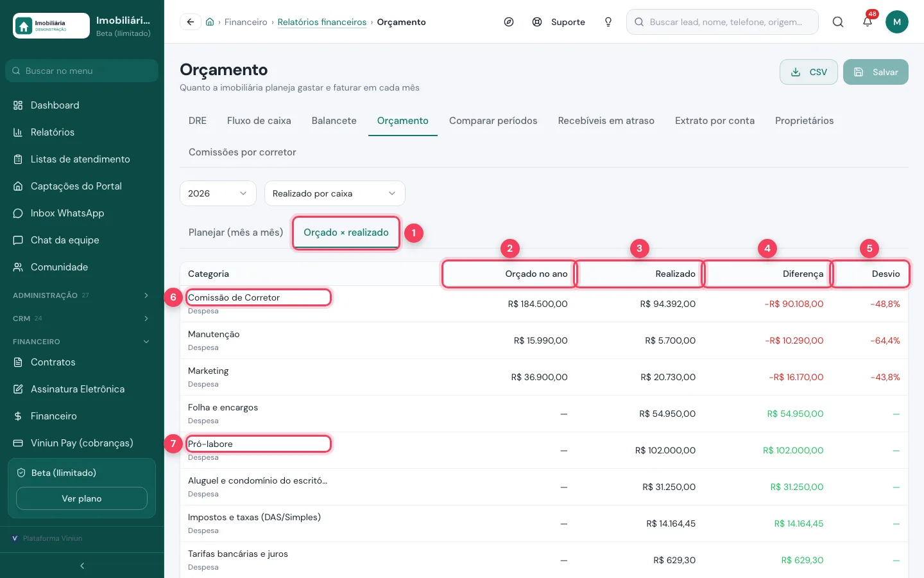Switch to Proprietários tab

pyautogui.click(x=805, y=121)
